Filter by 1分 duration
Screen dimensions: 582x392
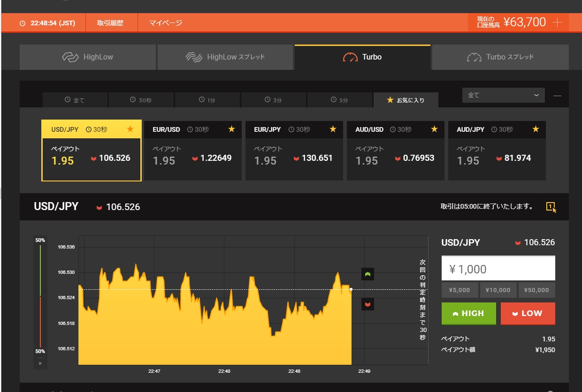click(207, 100)
